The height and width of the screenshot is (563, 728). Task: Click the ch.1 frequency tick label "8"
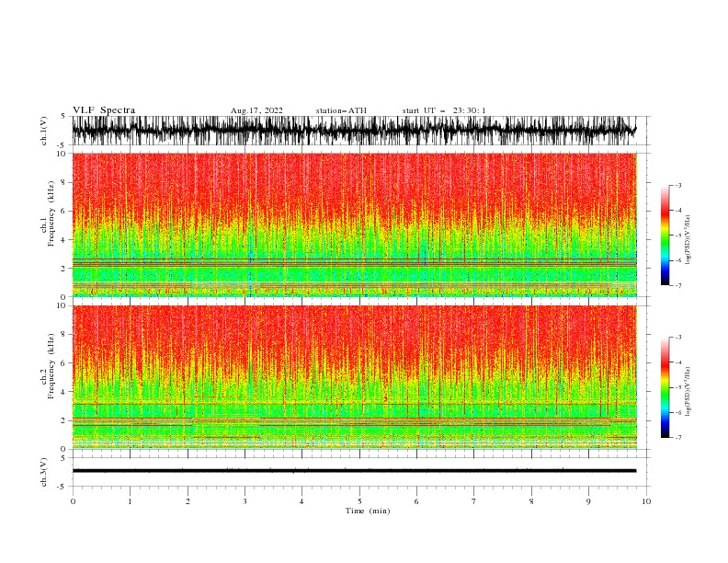coord(63,182)
